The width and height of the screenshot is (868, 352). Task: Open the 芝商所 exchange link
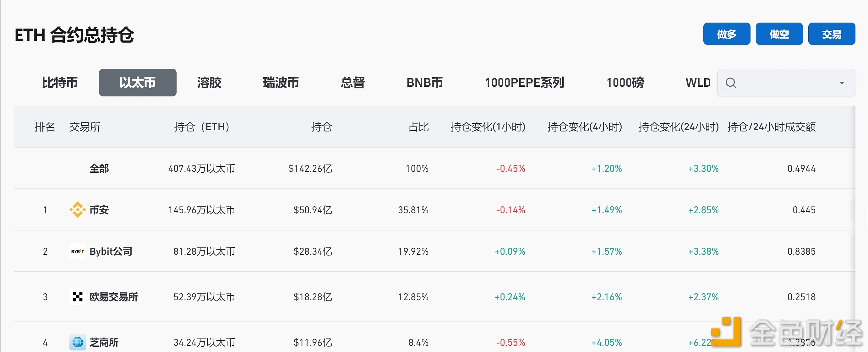[104, 342]
